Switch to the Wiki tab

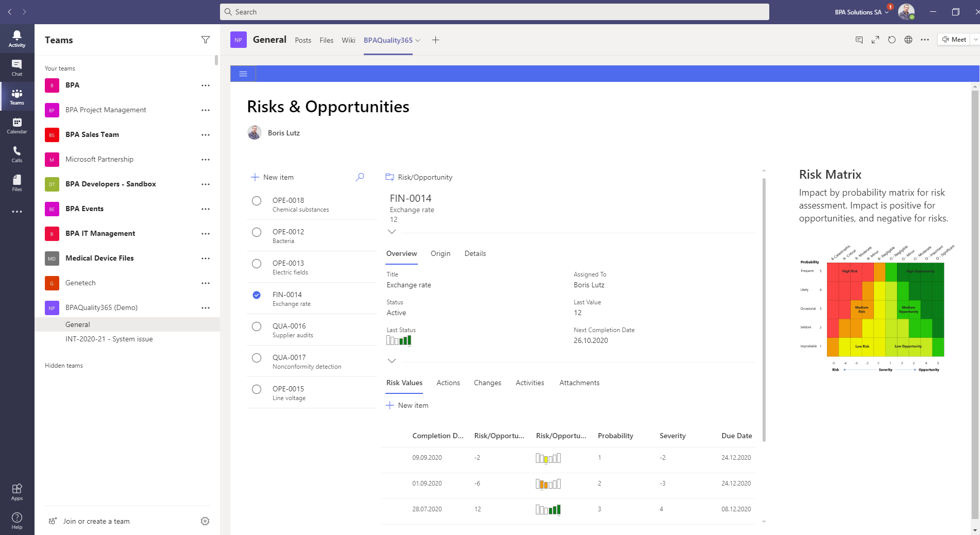[348, 40]
